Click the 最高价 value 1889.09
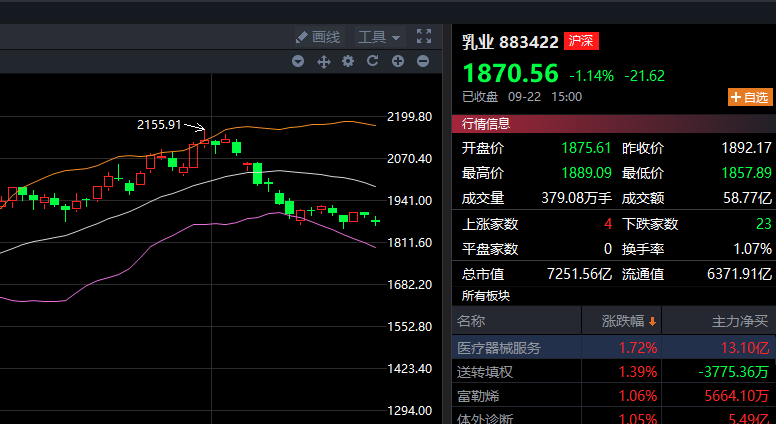776x424 pixels. pyautogui.click(x=586, y=173)
